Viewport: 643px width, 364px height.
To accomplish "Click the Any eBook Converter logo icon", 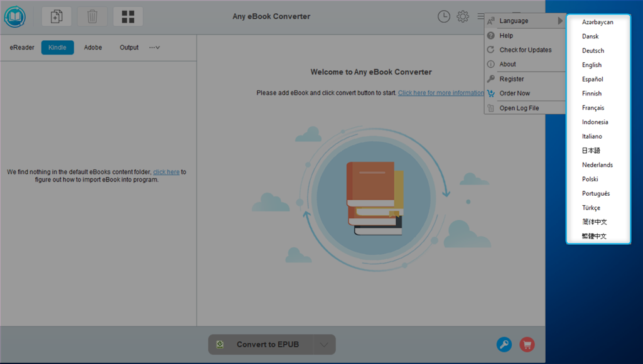I will click(15, 17).
